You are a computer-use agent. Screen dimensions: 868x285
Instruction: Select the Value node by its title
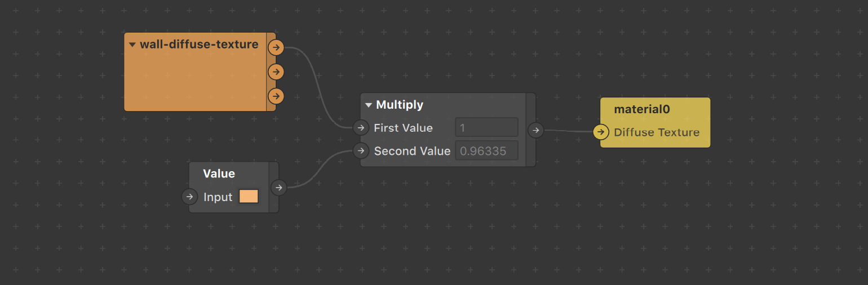(219, 173)
